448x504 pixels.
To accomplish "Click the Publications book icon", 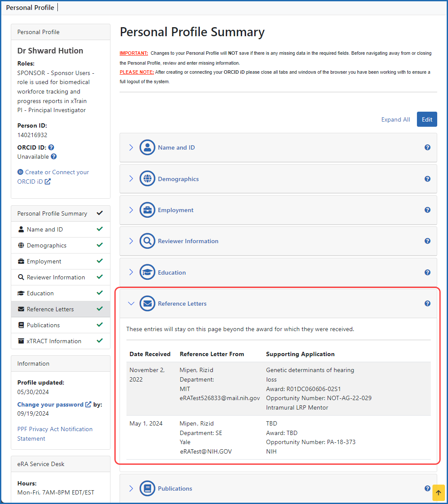I will (148, 488).
